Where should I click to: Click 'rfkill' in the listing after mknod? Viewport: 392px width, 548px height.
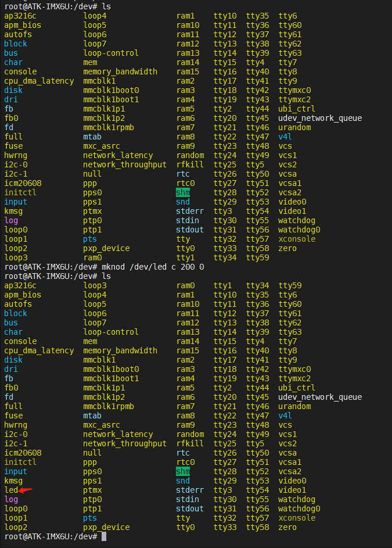(190, 443)
